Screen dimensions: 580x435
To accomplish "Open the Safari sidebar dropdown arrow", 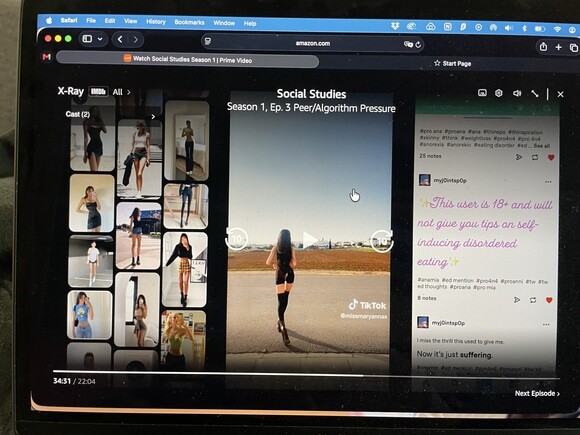I will (x=100, y=39).
